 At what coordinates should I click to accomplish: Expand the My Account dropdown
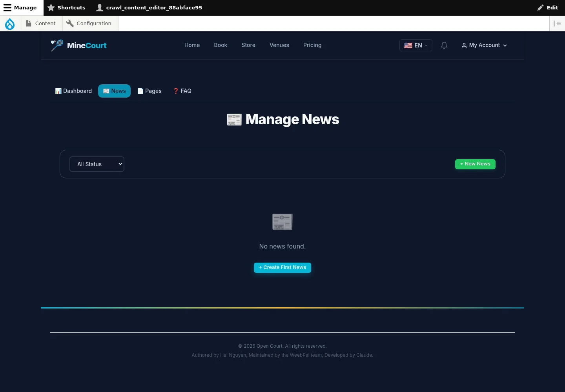coord(484,45)
